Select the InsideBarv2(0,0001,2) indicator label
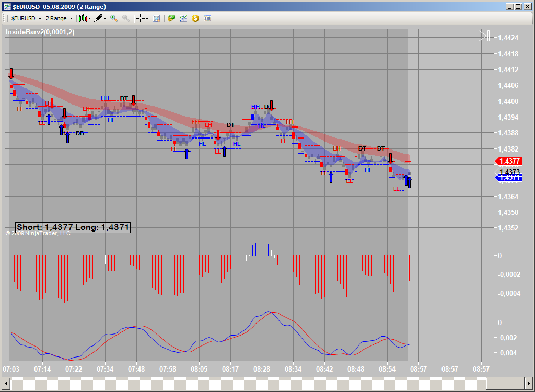535x392 pixels. pyautogui.click(x=40, y=32)
